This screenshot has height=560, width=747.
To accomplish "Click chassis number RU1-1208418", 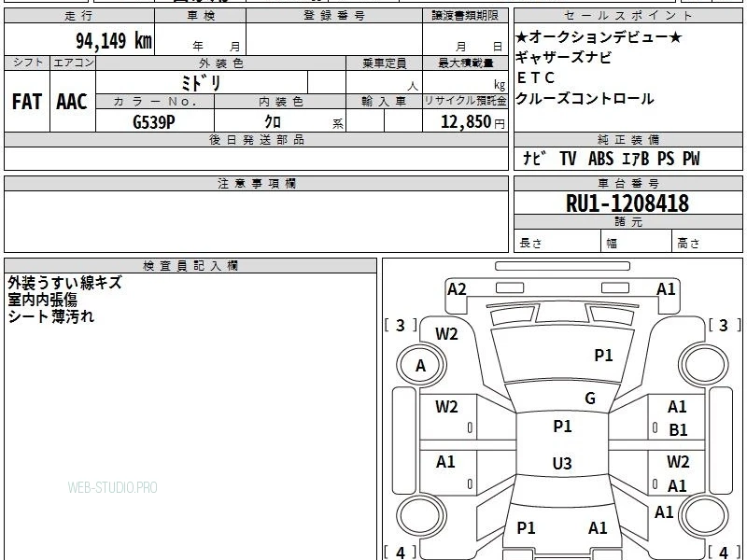I will tap(627, 203).
